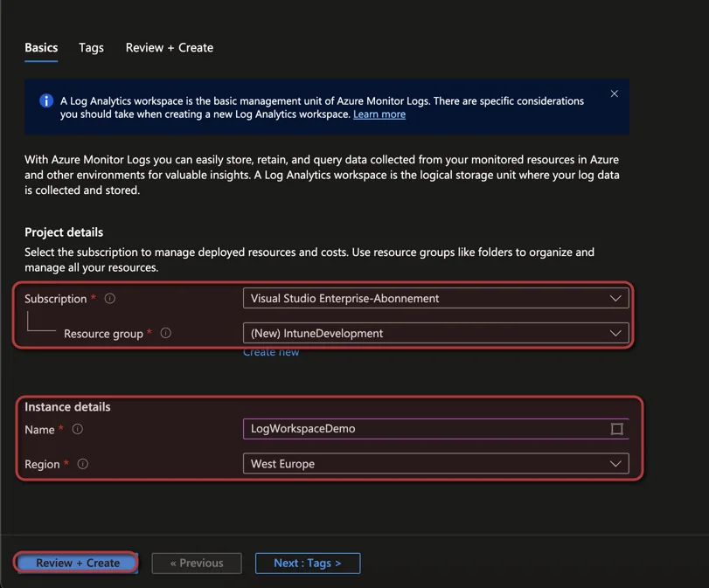Click the Region info icon

(x=83, y=464)
